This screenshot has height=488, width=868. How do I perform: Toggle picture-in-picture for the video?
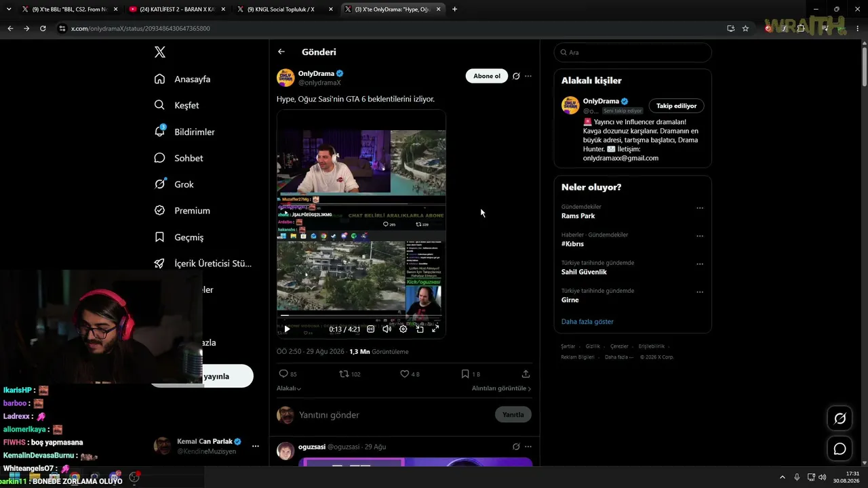coord(420,329)
